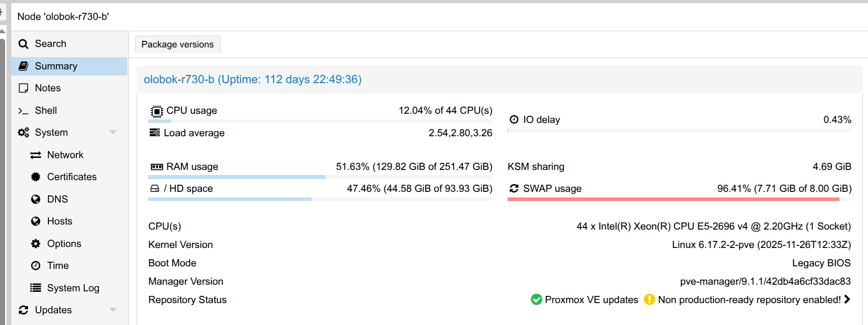Click the Options gear icon
The image size is (868, 325).
tap(36, 243)
